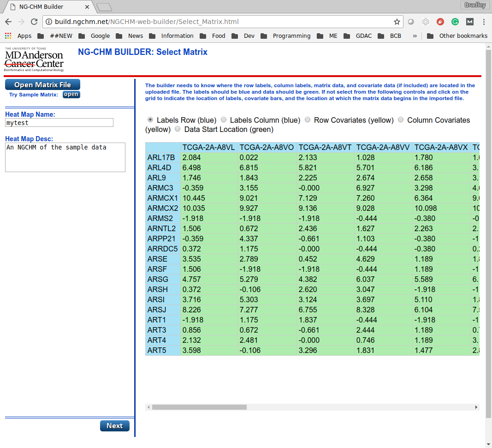The image size is (492, 448).
Task: Open the News bookmark folder
Action: point(129,36)
